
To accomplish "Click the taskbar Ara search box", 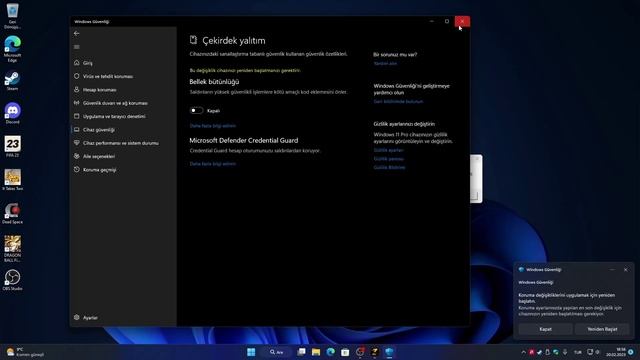I will 277,352.
